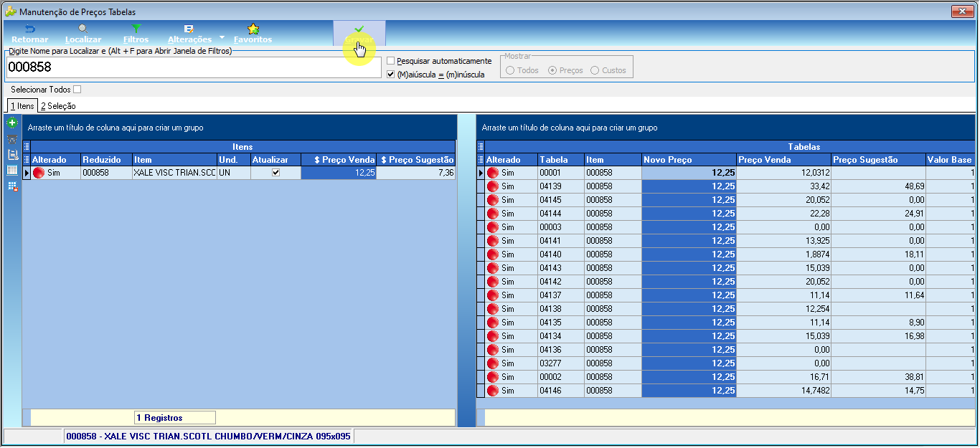Click the application icon in title bar
Image resolution: width=980 pixels, height=448 pixels.
(11, 11)
